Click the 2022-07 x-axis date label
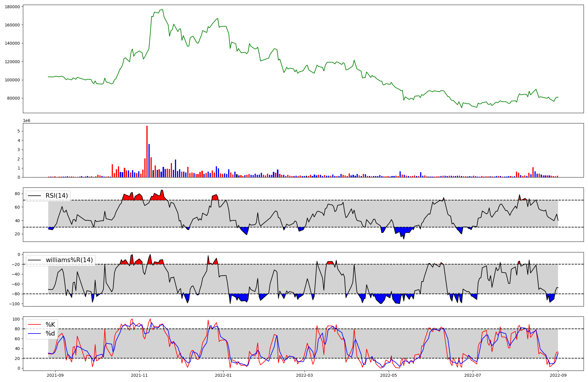Image resolution: width=588 pixels, height=382 pixels. click(x=473, y=375)
